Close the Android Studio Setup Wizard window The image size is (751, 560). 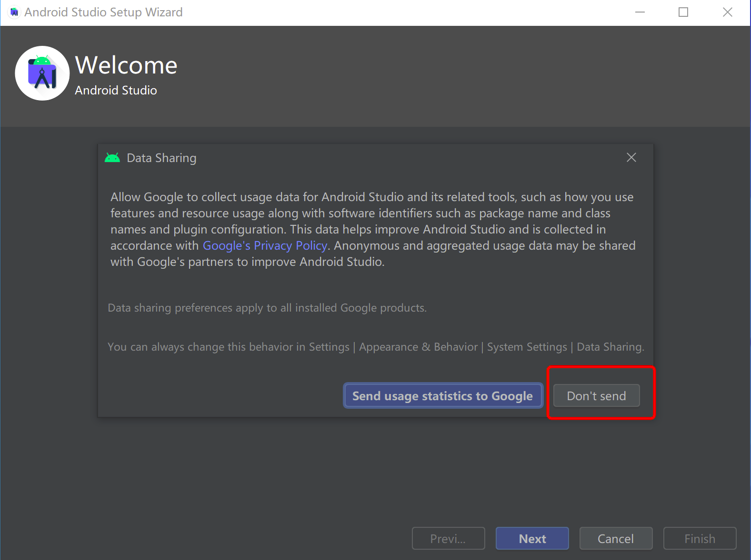[x=727, y=12]
